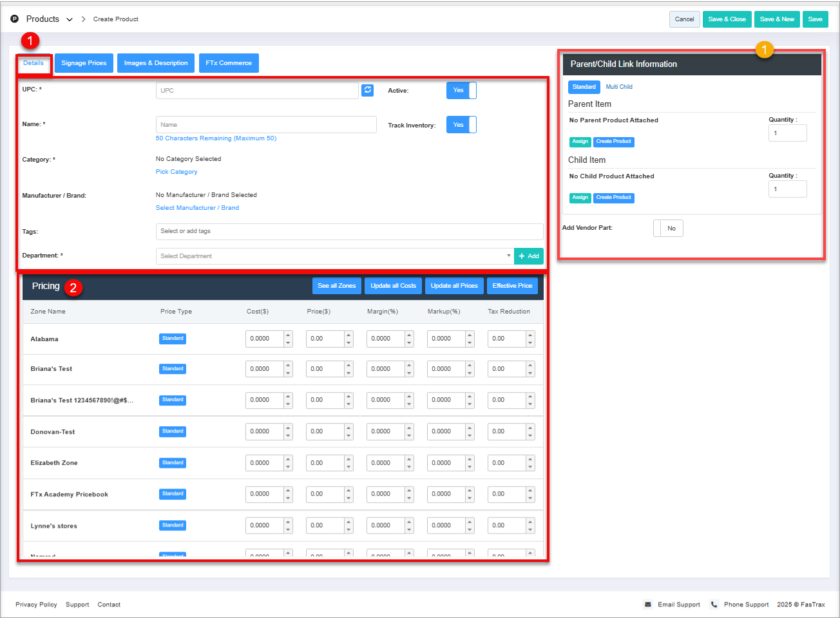This screenshot has height=618, width=840.
Task: Open the Select Department dropdown
Action: click(x=334, y=256)
